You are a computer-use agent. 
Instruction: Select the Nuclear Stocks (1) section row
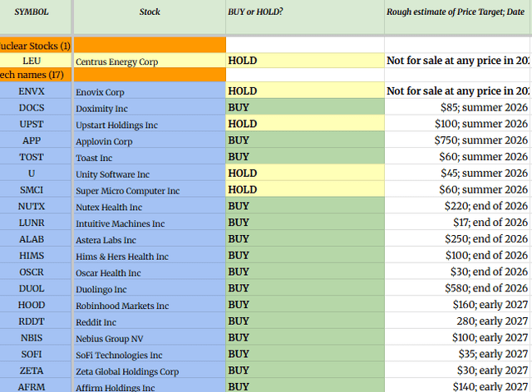(35, 46)
